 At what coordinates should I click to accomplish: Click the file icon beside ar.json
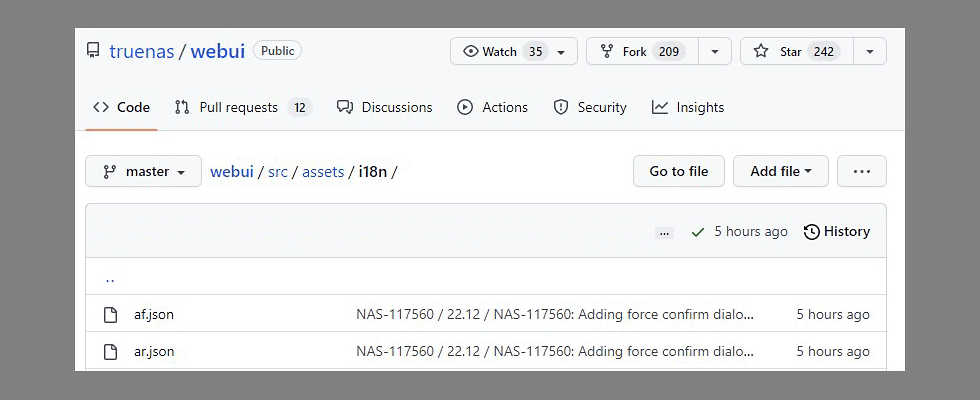pos(111,351)
